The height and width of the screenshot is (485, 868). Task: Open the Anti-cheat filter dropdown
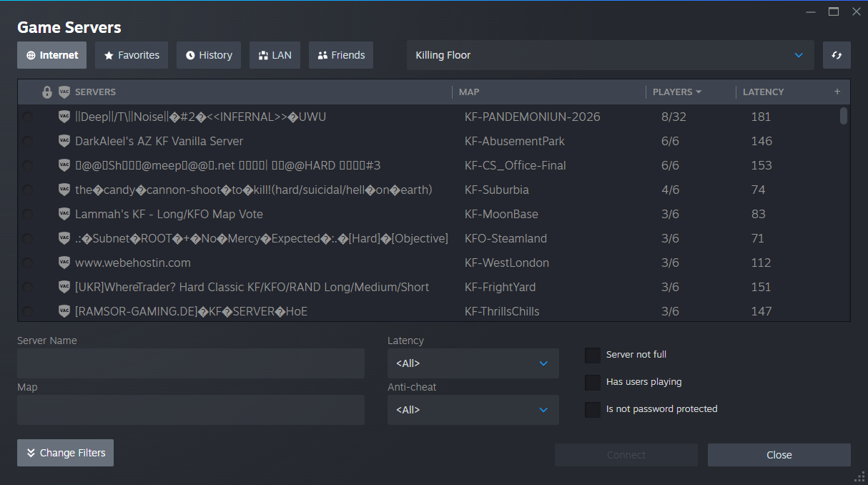coord(473,410)
